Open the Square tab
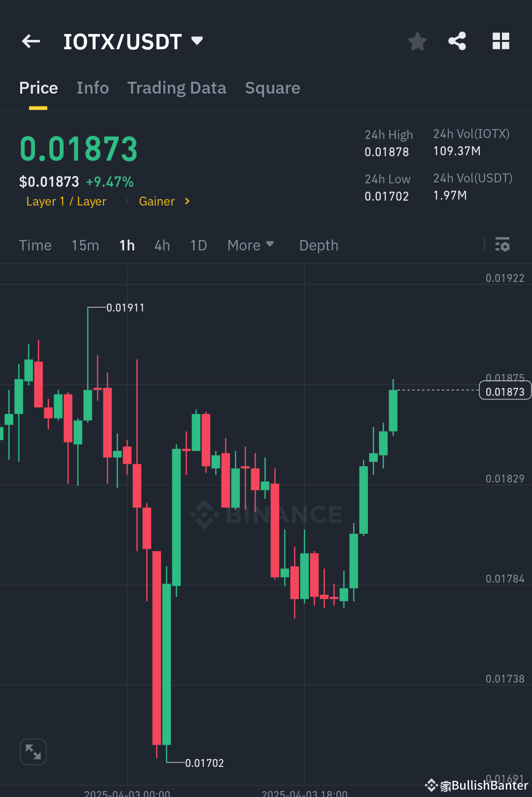 pos(272,88)
